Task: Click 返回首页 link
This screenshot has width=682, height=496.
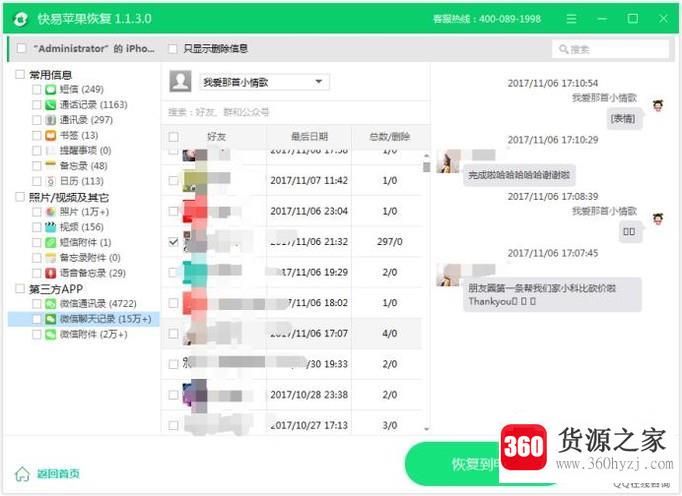Action: pyautogui.click(x=58, y=473)
